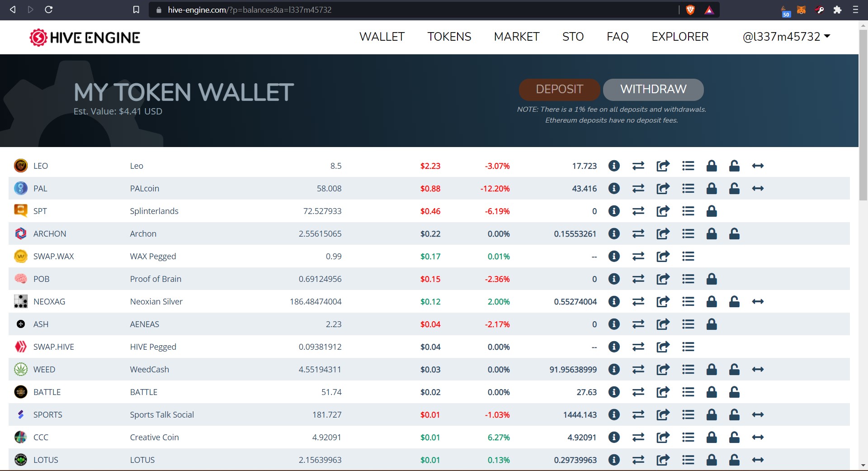Click the delegate arrows icon for NEOXAG

point(758,302)
